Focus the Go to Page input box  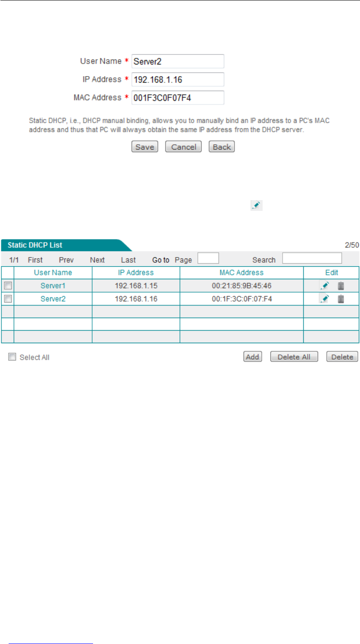point(208,258)
